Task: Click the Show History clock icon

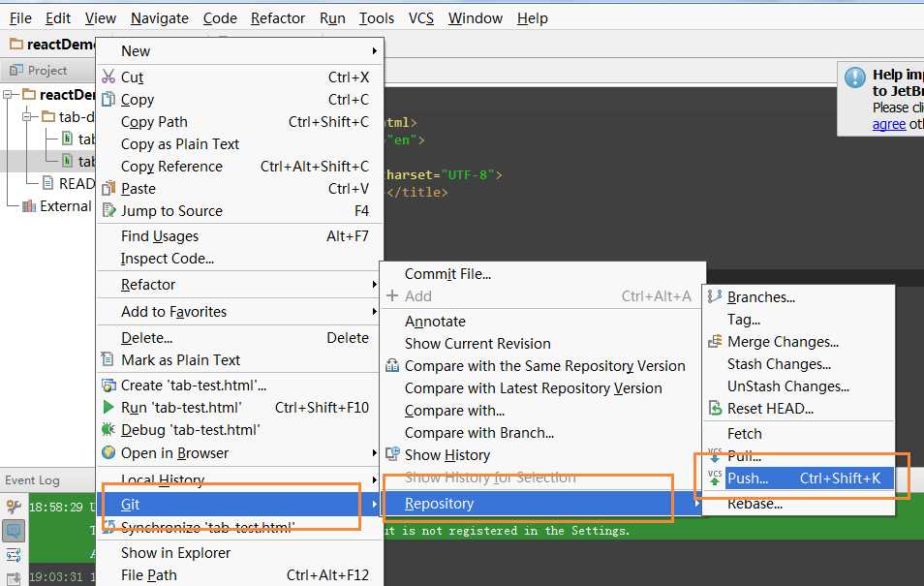Action: click(x=392, y=454)
